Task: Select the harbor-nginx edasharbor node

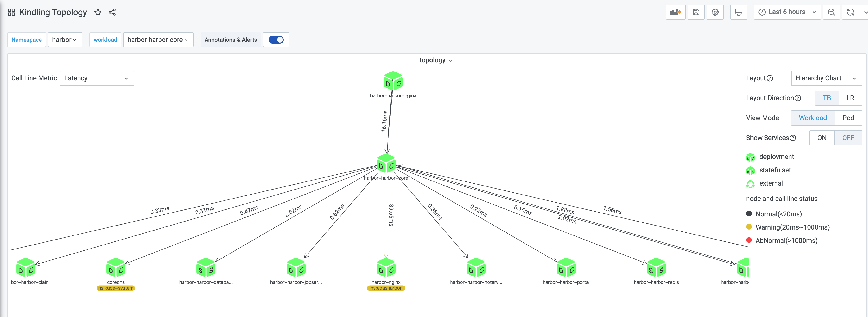Action: point(386,267)
